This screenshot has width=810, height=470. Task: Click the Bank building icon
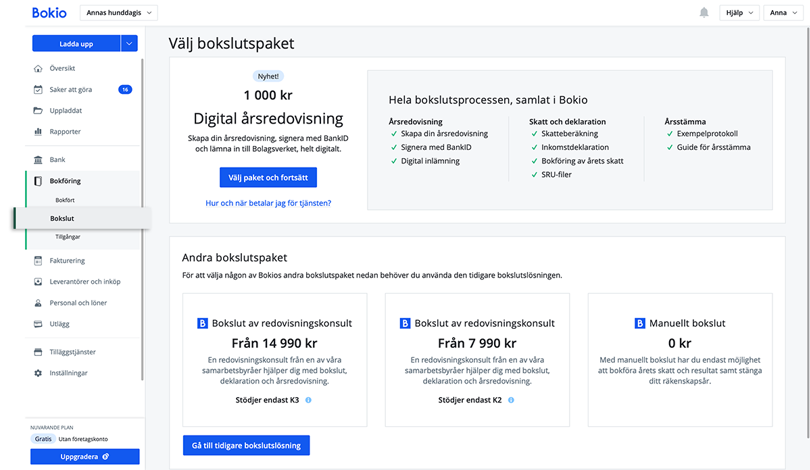pos(38,160)
